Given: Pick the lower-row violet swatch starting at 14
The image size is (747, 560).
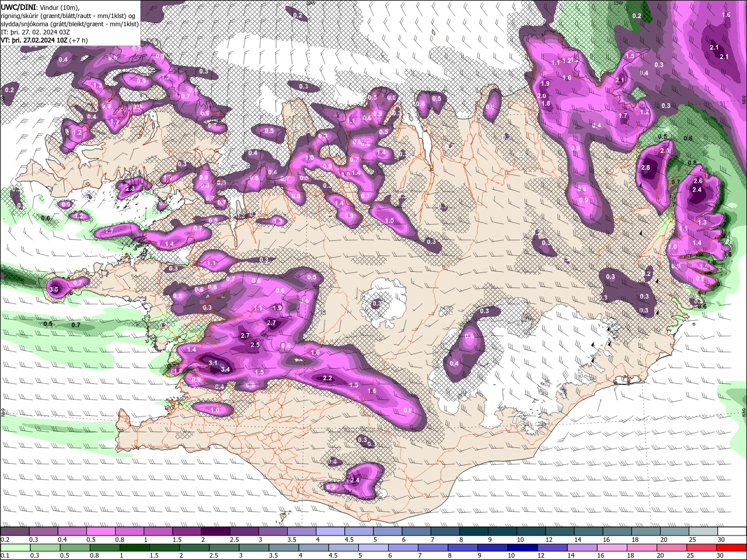Looking at the screenshot, I should [x=582, y=548].
